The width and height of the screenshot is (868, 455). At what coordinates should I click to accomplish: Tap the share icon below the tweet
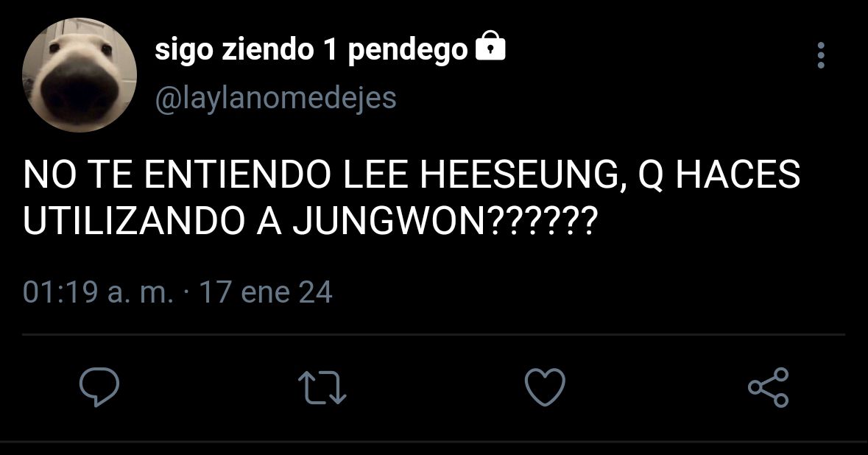(x=768, y=387)
